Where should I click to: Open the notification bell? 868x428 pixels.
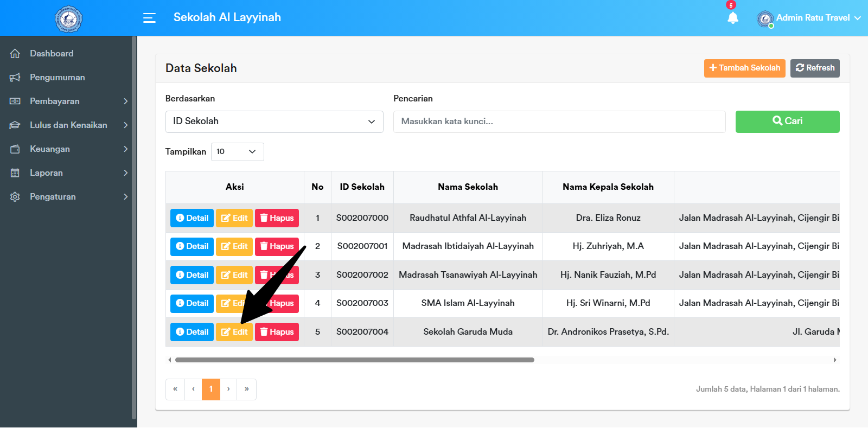tap(732, 18)
